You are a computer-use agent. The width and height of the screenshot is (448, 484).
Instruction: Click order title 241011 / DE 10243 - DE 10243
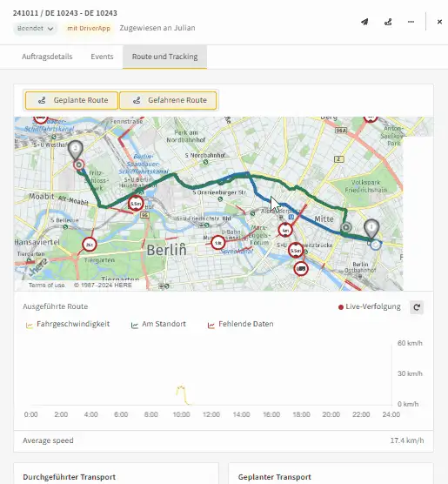click(x=65, y=13)
